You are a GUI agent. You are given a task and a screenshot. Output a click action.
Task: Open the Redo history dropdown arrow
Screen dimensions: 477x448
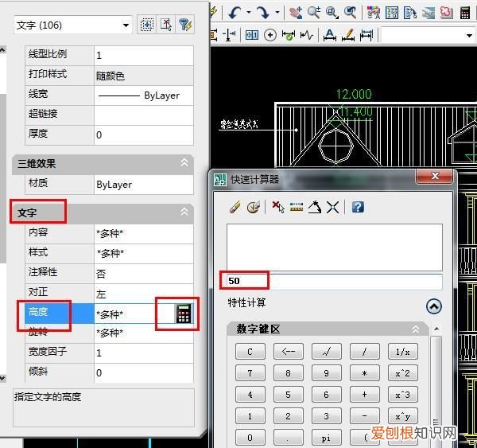click(x=277, y=13)
